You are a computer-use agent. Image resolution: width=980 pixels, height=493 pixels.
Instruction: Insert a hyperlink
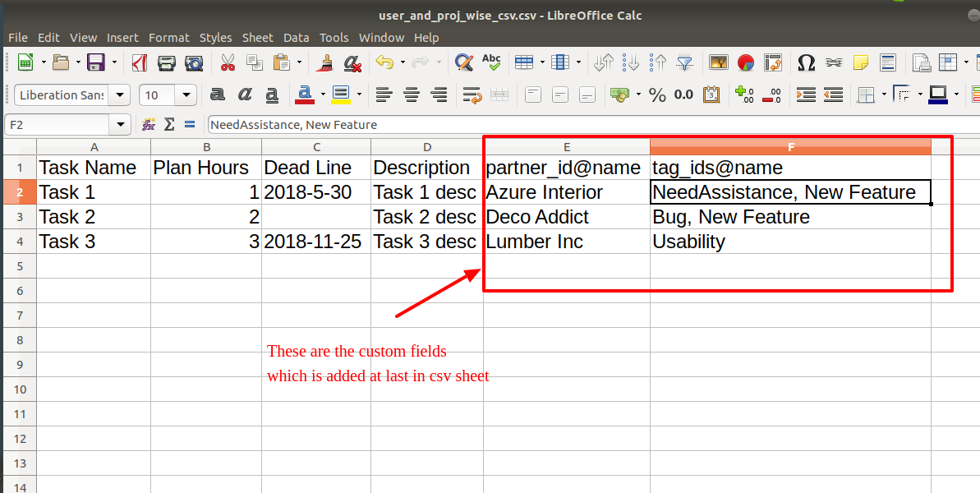pyautogui.click(x=834, y=62)
